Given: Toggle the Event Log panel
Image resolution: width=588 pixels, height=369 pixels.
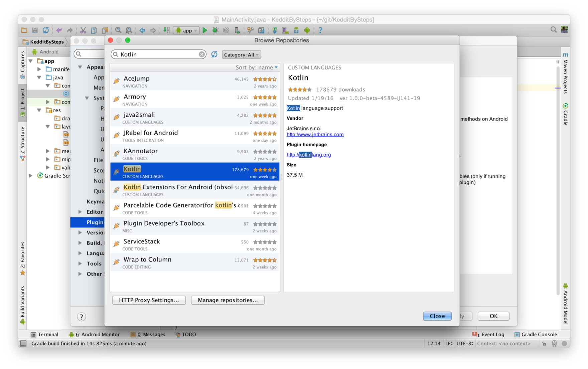Looking at the screenshot, I should [x=488, y=334].
